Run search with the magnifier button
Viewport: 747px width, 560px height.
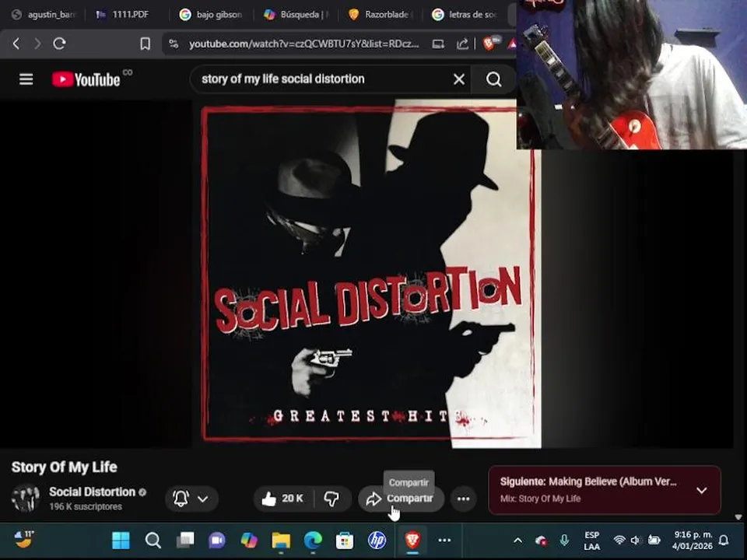tap(494, 79)
